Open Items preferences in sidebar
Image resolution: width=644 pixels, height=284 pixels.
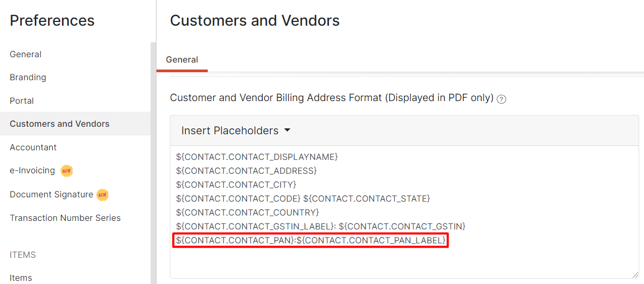click(x=21, y=278)
